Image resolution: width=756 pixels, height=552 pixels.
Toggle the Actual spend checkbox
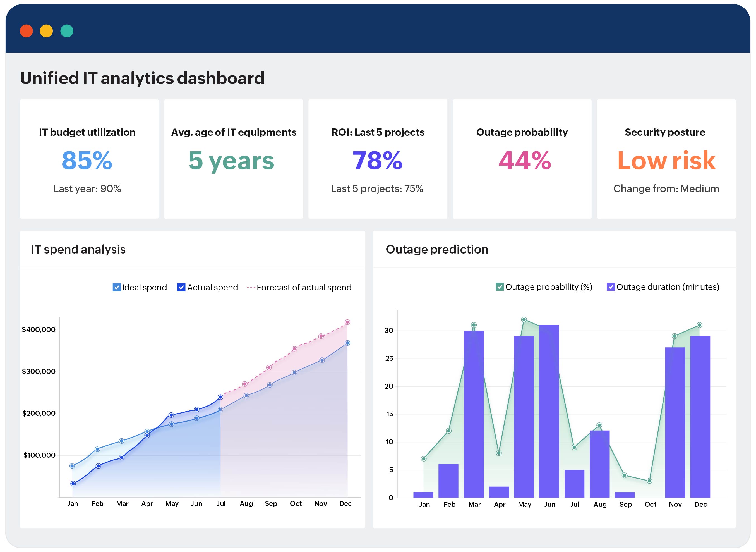181,287
